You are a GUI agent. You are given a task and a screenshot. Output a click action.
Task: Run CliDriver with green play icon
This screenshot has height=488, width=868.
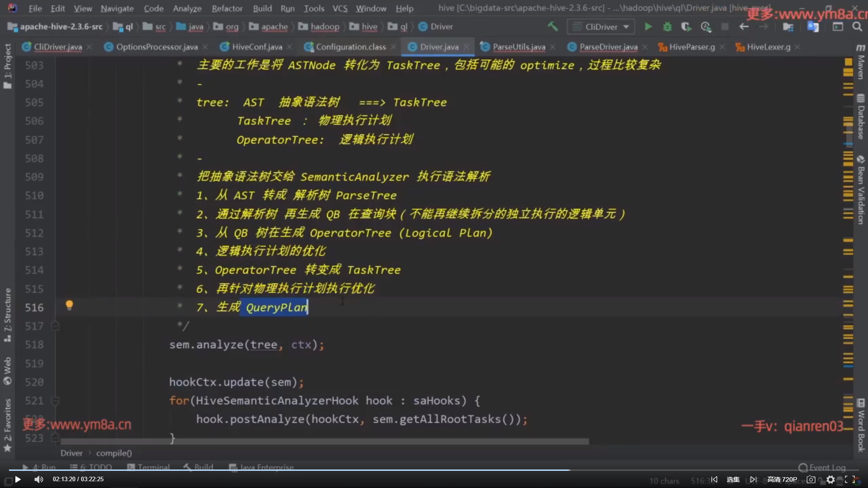click(x=648, y=27)
